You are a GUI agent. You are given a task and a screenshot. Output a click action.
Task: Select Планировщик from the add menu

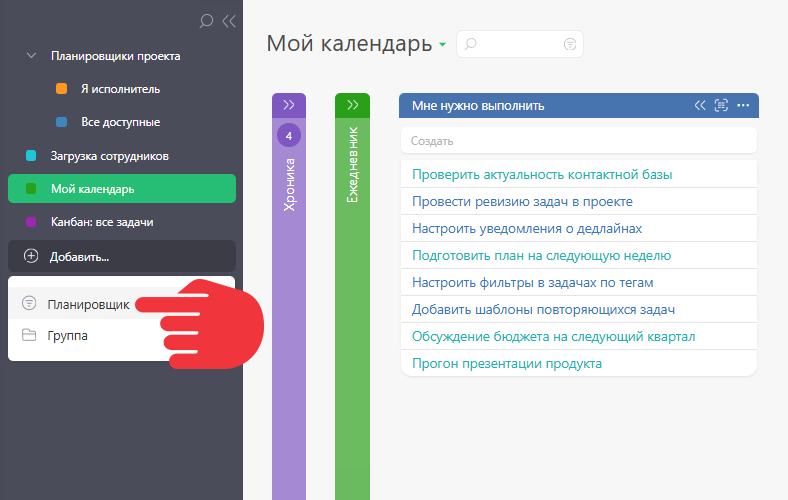tap(88, 305)
